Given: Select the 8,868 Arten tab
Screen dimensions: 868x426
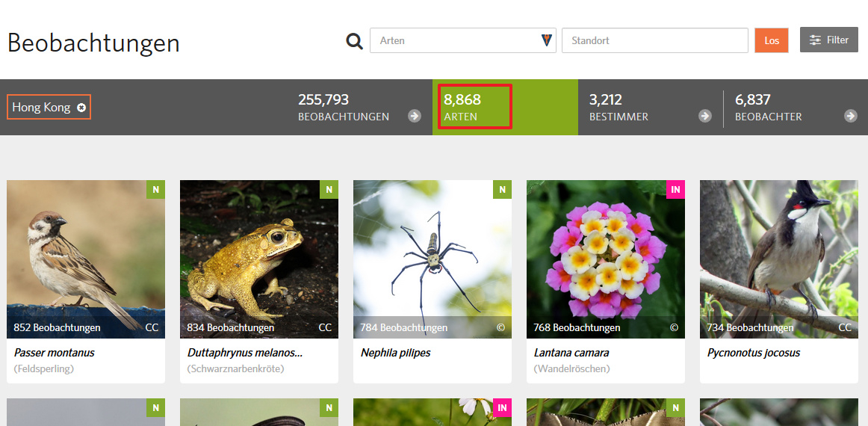Looking at the screenshot, I should [505, 108].
